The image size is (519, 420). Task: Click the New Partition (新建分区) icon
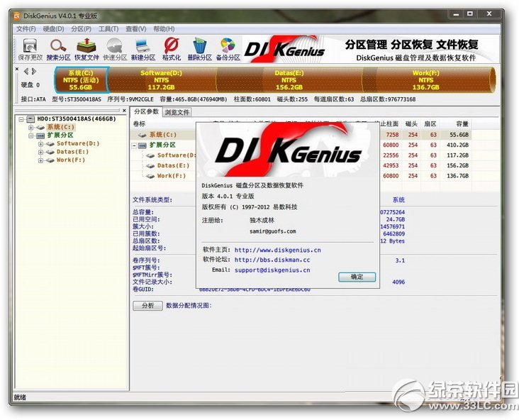143,49
